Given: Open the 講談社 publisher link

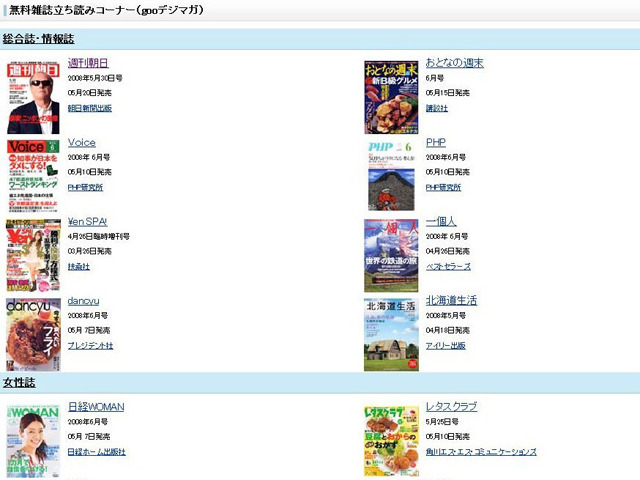Looking at the screenshot, I should [437, 107].
